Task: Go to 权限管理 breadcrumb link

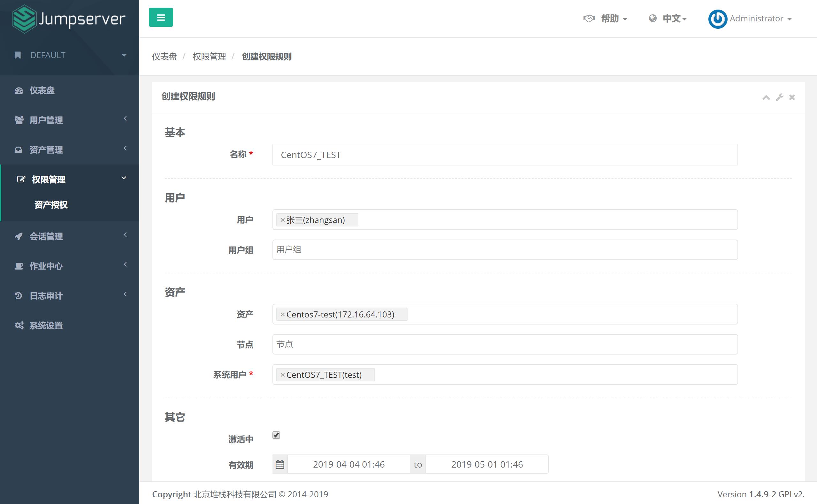Action: [209, 57]
